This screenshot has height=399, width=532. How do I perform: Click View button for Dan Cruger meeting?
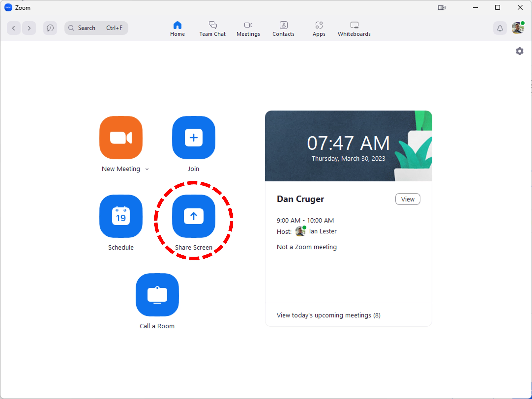pyautogui.click(x=407, y=199)
